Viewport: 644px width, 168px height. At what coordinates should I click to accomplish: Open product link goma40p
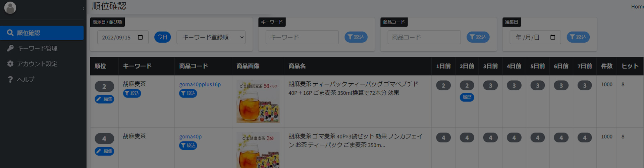point(190,136)
